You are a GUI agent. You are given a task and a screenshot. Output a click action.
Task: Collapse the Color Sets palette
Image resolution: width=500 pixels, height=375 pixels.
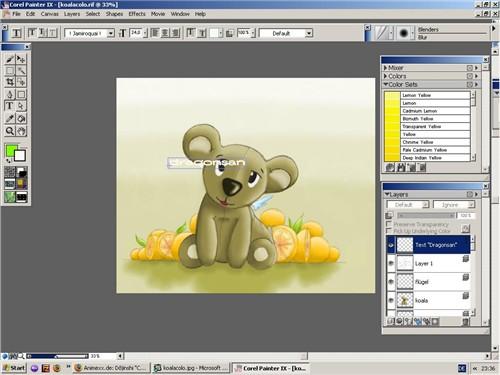point(386,84)
